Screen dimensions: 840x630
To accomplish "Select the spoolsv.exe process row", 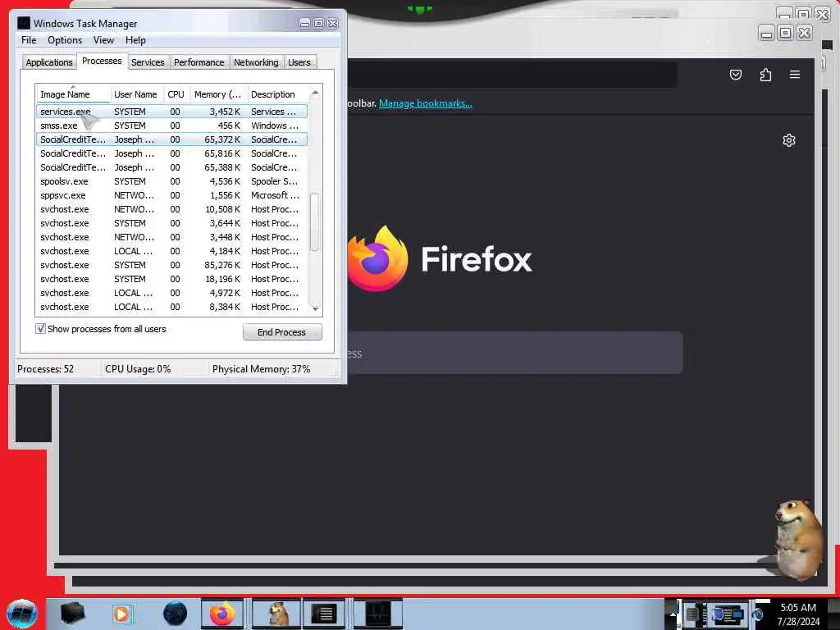I will tap(172, 181).
